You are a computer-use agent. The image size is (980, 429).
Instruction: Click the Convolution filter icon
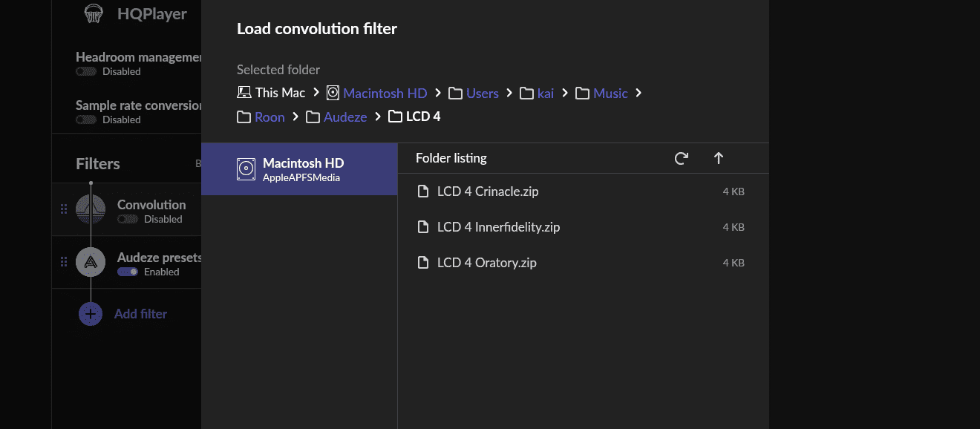(x=91, y=210)
